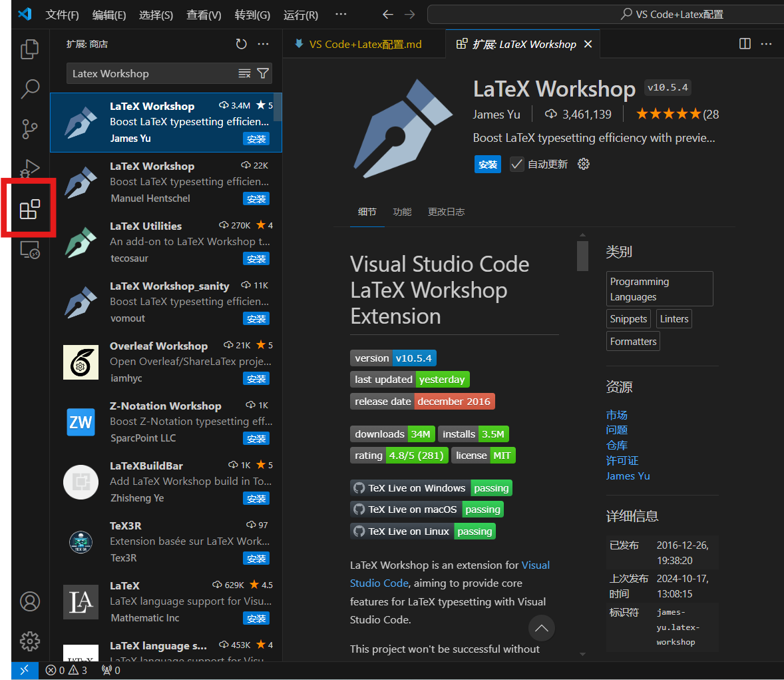
Task: Open the Explorer view in activity bar
Action: coord(30,49)
